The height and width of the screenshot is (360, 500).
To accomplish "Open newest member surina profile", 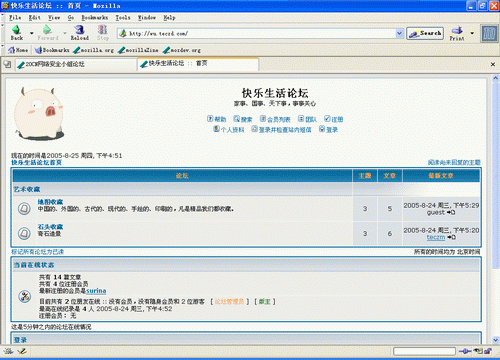I will 96,291.
